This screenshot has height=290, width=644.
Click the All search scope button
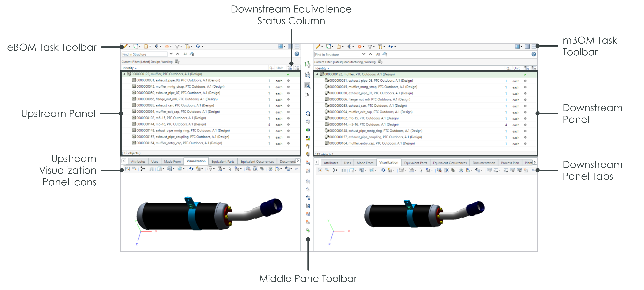click(185, 54)
